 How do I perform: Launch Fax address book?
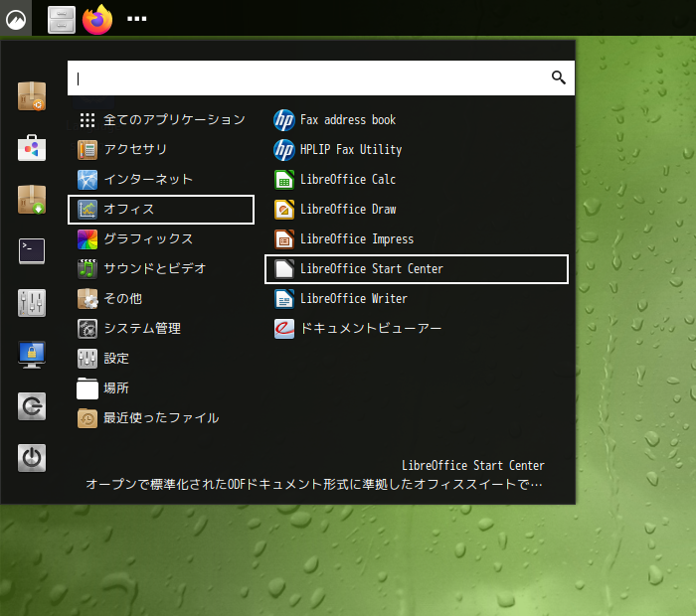(417, 120)
